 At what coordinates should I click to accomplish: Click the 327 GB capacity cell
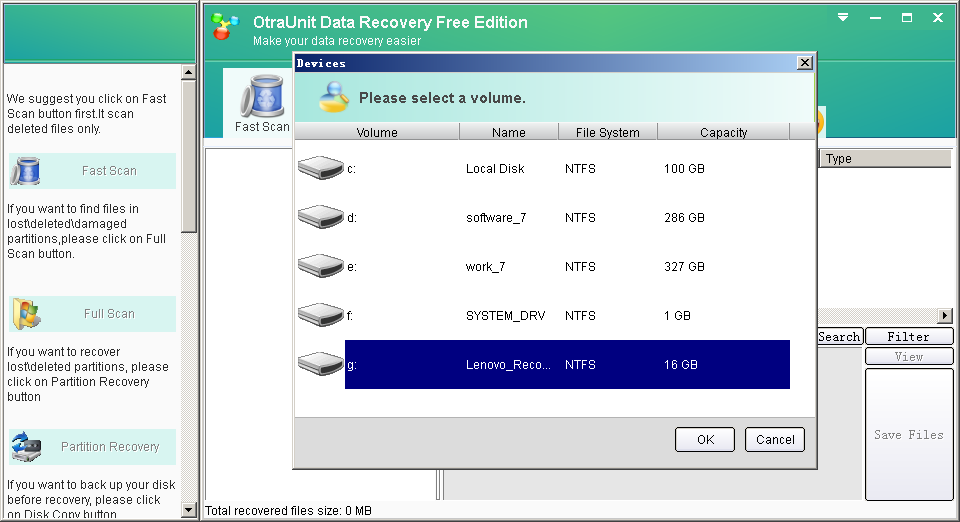pyautogui.click(x=684, y=266)
